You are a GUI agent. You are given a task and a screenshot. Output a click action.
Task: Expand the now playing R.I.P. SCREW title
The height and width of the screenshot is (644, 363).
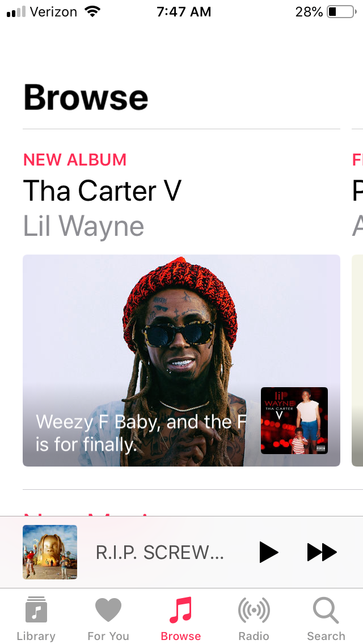coord(160,552)
